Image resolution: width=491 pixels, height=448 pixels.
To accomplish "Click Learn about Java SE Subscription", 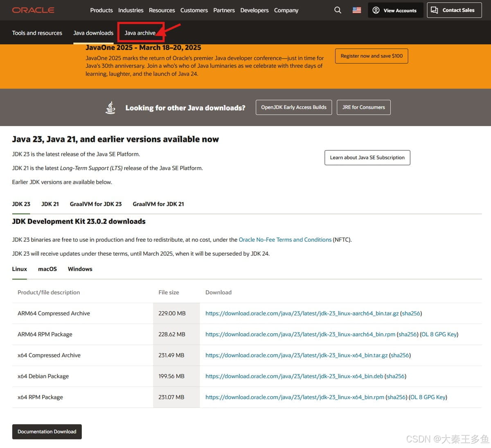I will click(x=367, y=158).
